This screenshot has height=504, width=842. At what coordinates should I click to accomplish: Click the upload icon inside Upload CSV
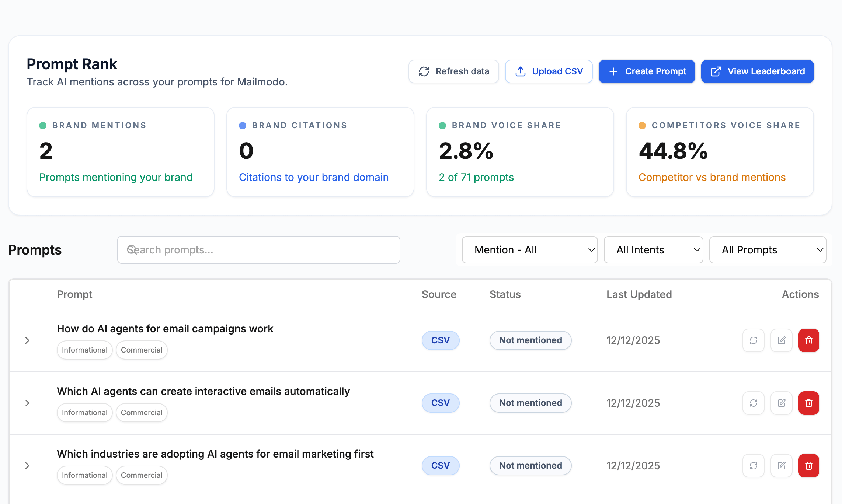pyautogui.click(x=521, y=71)
